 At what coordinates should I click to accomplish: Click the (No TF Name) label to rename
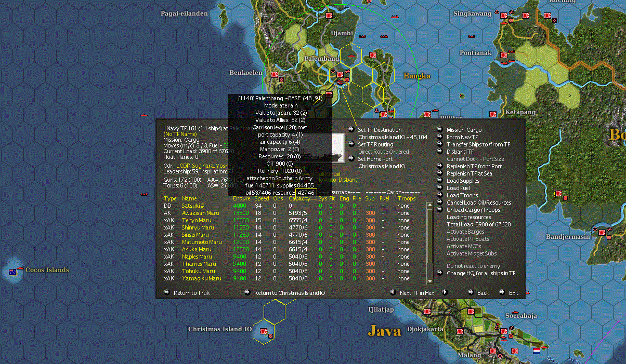[180, 134]
